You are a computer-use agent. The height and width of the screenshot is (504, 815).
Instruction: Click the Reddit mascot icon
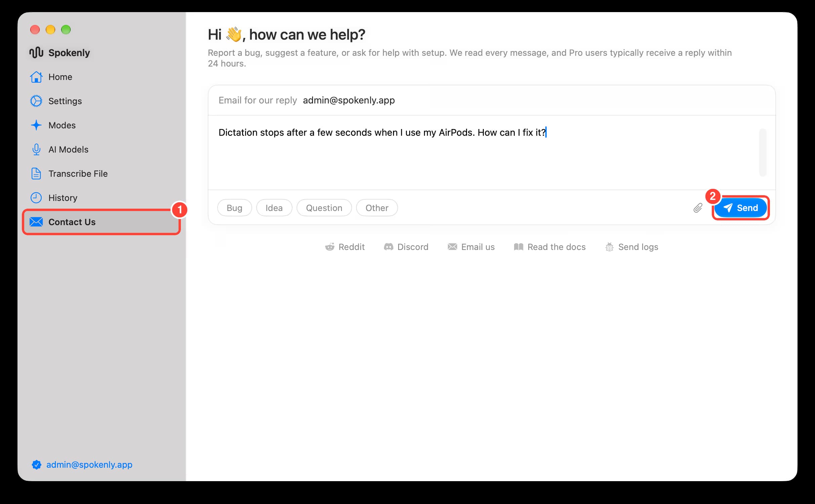coord(330,247)
